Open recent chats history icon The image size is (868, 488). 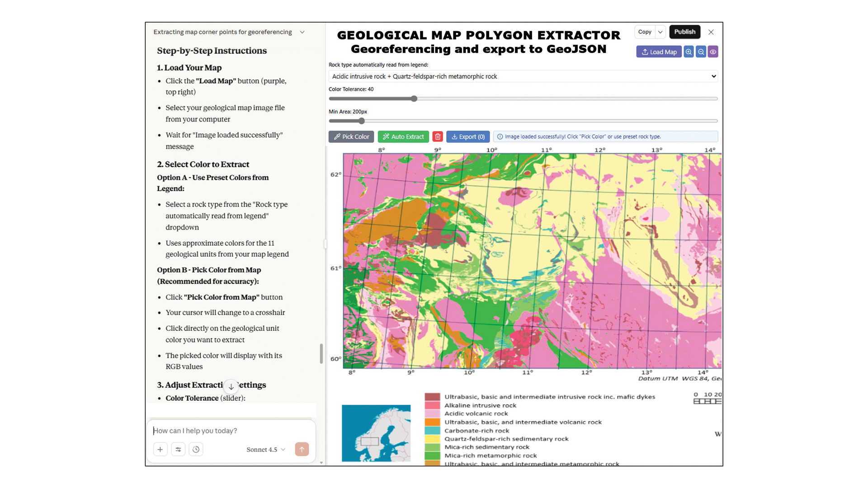coord(196,449)
